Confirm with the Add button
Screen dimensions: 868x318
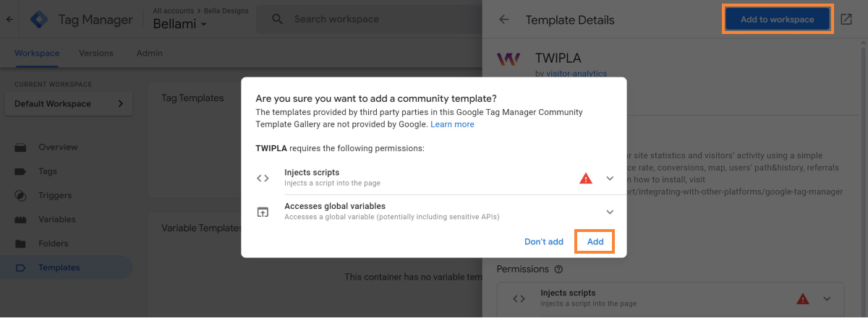(595, 241)
